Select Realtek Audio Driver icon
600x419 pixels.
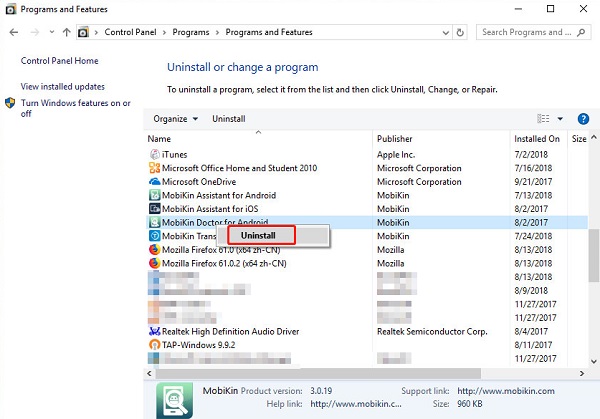[154, 331]
